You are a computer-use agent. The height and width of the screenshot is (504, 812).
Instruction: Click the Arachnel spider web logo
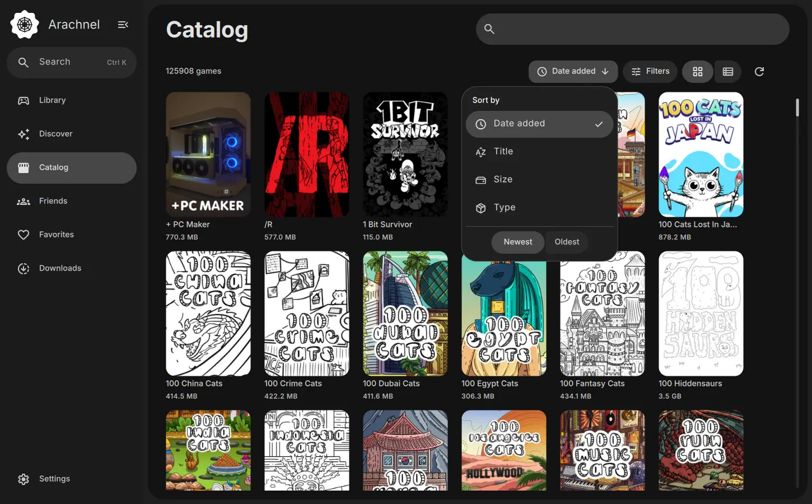[x=25, y=25]
